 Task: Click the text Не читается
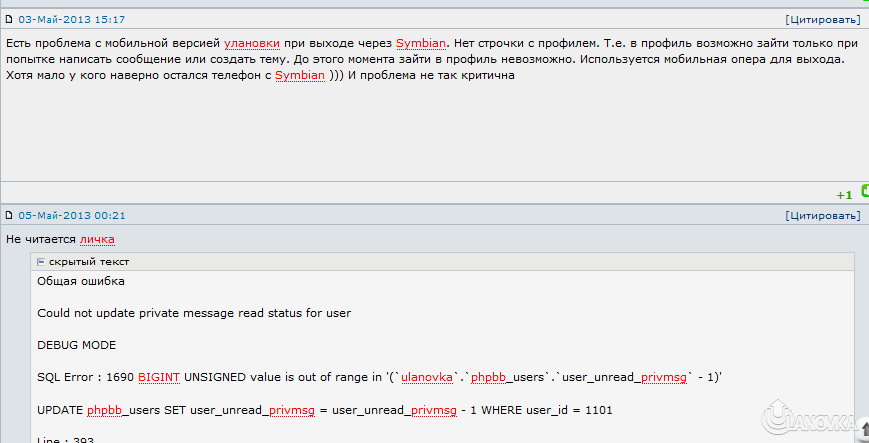[x=41, y=240]
